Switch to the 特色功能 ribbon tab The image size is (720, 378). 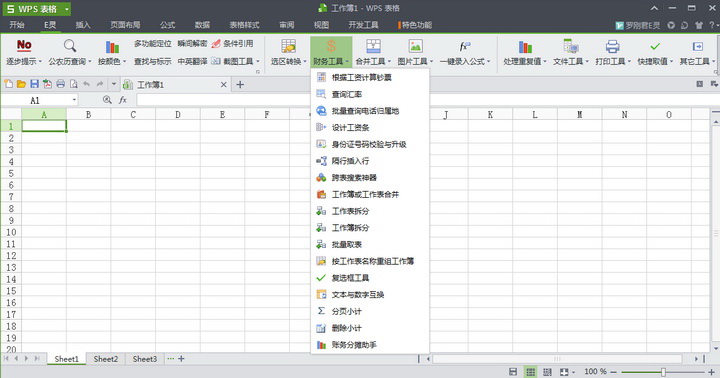click(x=416, y=25)
